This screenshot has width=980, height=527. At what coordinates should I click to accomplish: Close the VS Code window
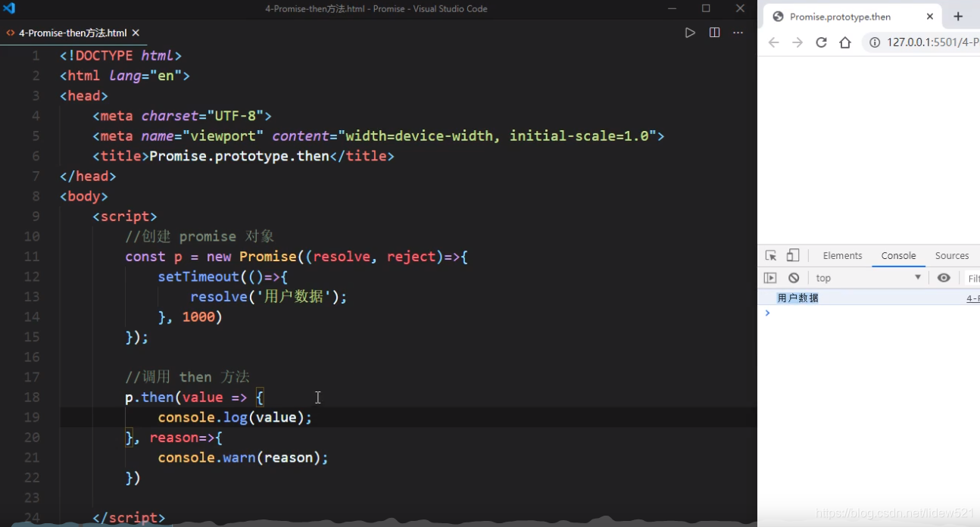point(740,8)
